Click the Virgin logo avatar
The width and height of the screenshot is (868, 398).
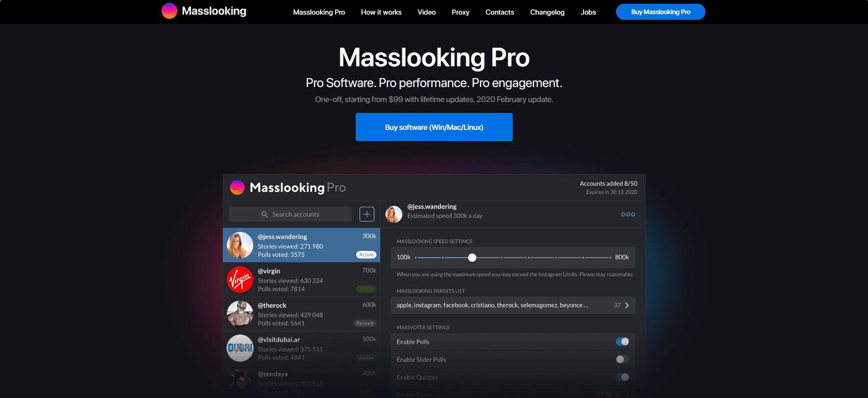click(240, 279)
